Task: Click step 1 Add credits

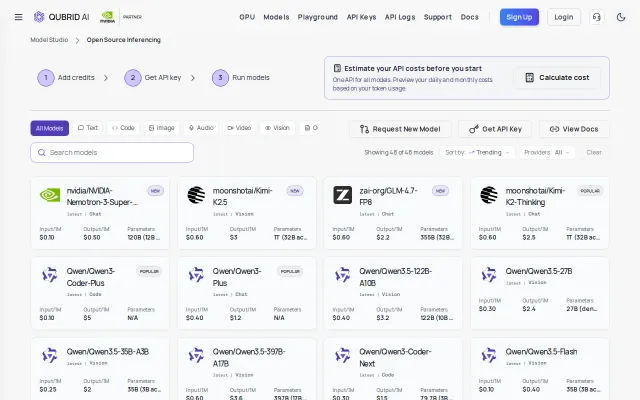Action: tap(66, 78)
